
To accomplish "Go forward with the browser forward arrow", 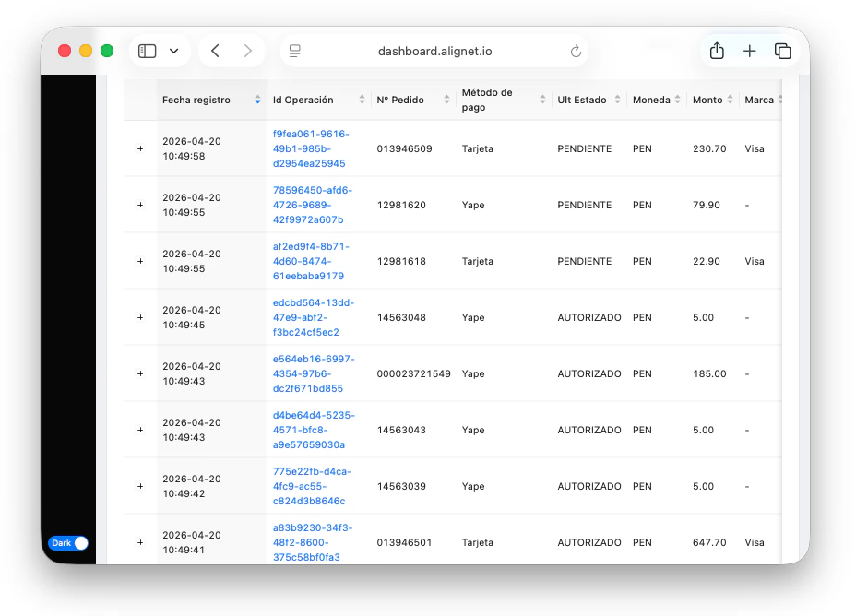I will (248, 51).
